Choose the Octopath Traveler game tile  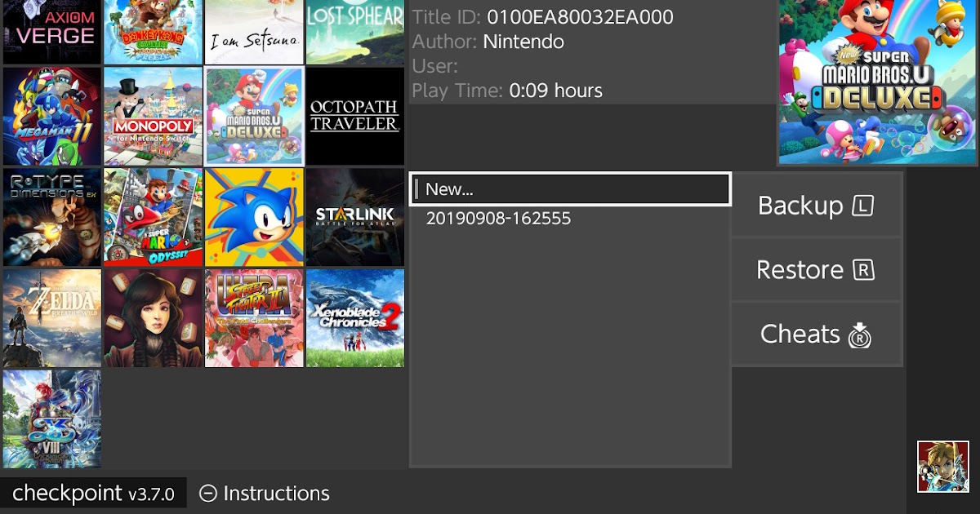[x=355, y=116]
